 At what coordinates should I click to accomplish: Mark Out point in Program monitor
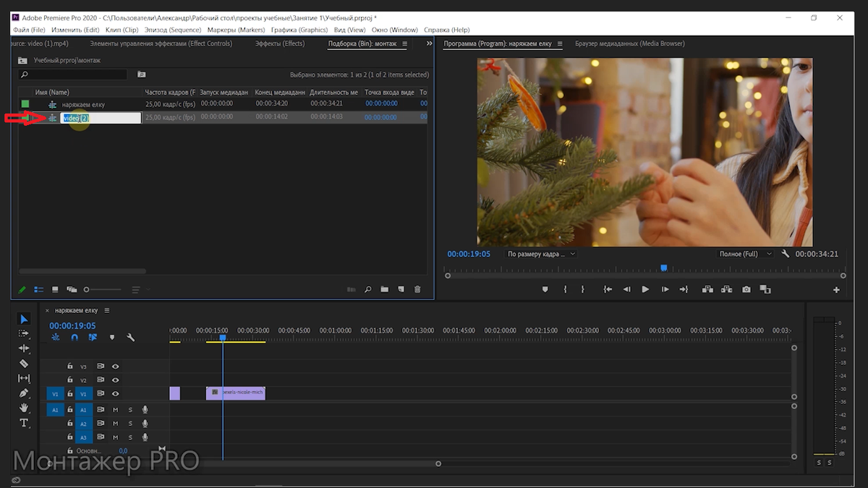coord(583,289)
